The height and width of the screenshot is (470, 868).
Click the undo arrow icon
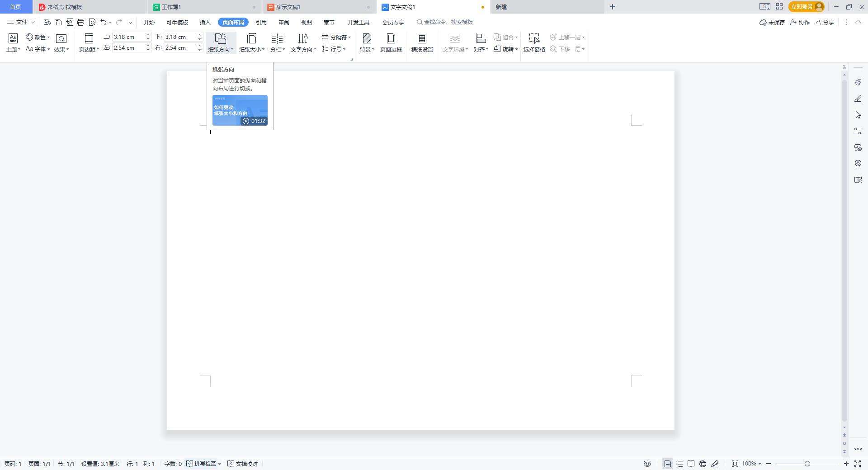104,22
